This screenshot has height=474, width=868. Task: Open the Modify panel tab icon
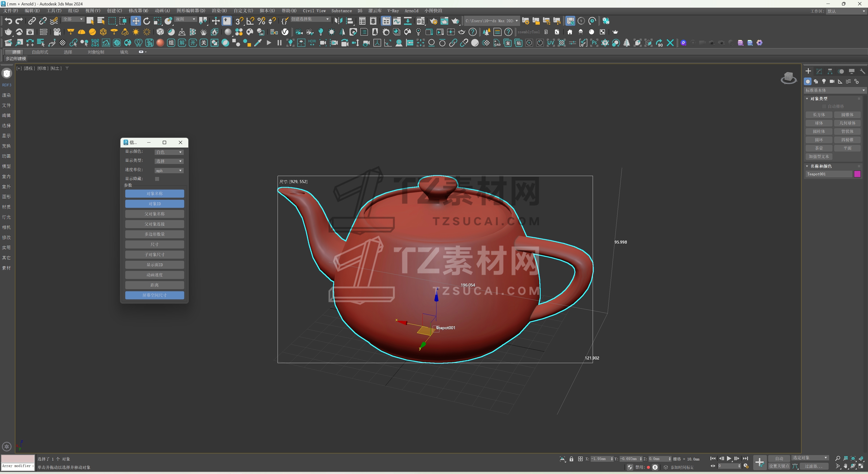pyautogui.click(x=819, y=71)
